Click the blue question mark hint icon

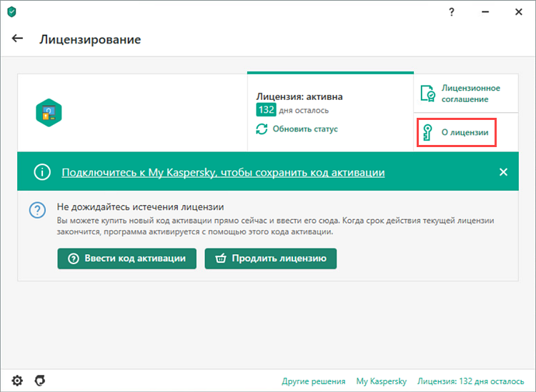(38, 210)
